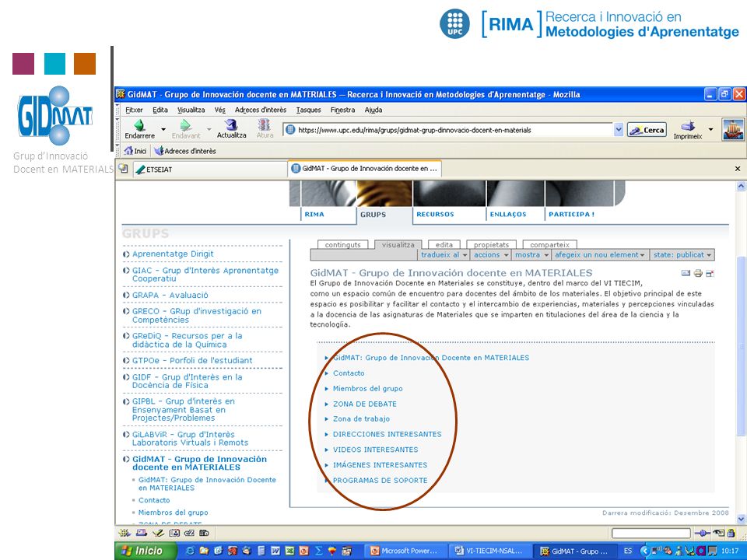Click the full-screen toggle icon beside the heading

710,273
